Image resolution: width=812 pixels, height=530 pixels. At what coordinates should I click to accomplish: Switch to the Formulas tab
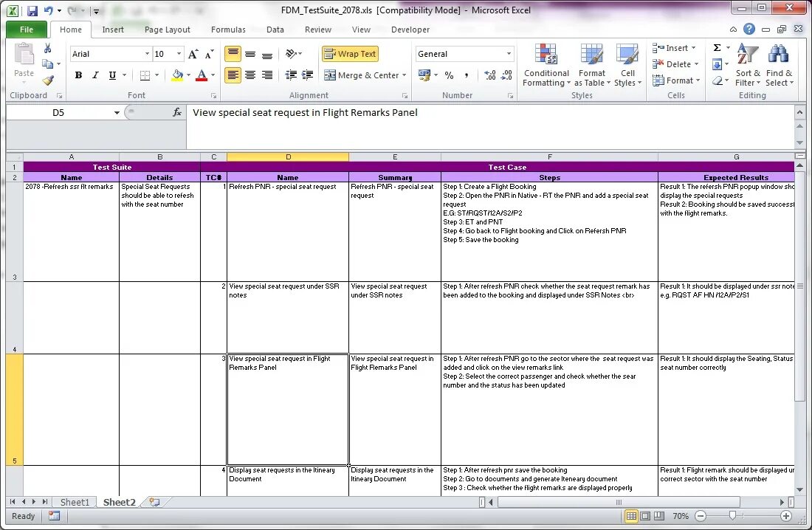click(228, 30)
